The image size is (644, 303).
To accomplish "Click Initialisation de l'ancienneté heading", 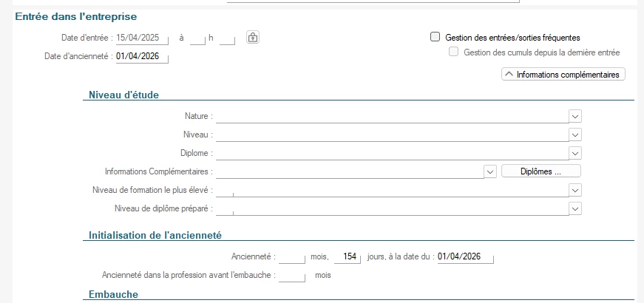I will [x=155, y=235].
